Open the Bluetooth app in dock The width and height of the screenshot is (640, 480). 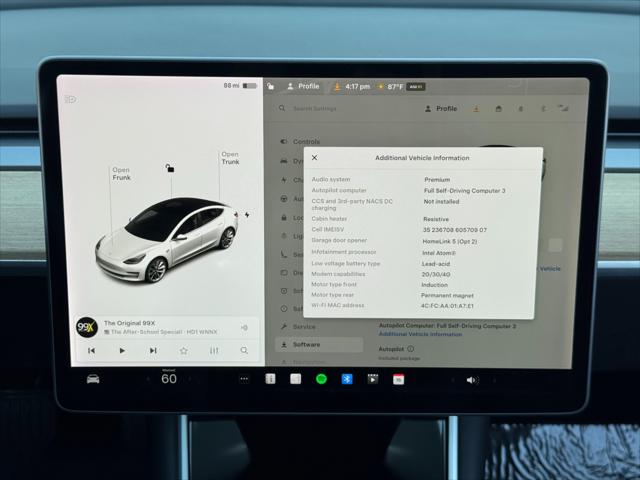coord(347,379)
